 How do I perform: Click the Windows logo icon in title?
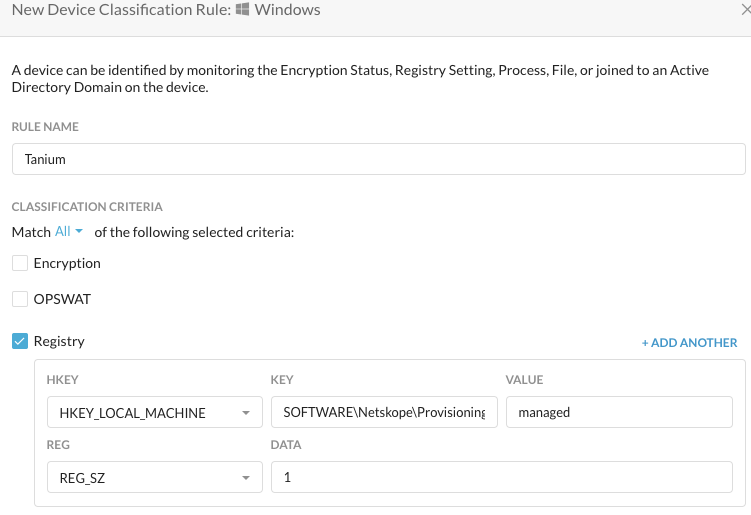[x=242, y=10]
